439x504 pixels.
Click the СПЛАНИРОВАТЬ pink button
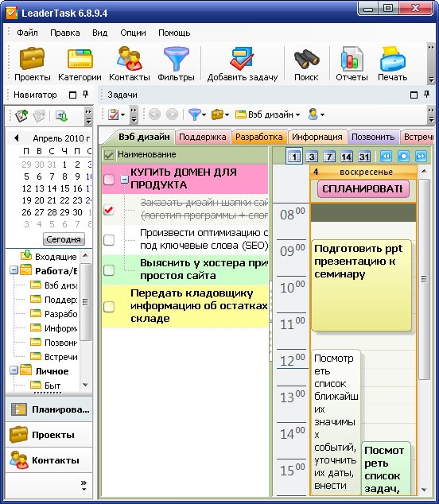363,188
